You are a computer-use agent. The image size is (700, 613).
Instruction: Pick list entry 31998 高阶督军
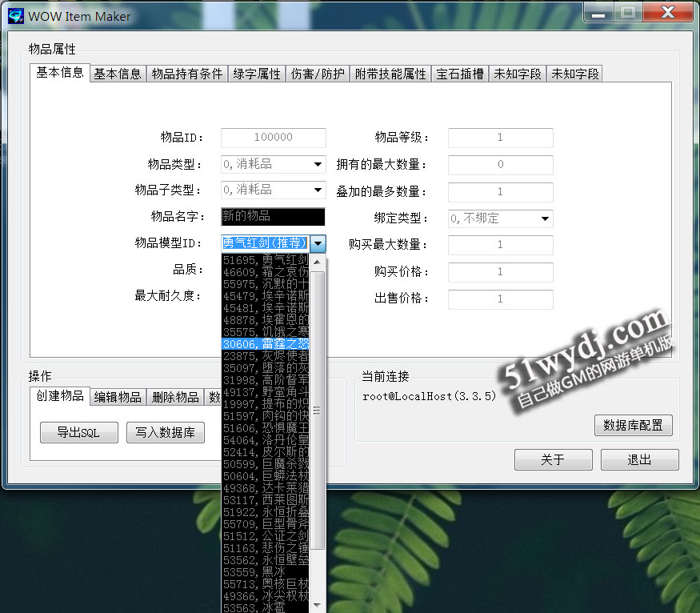(x=265, y=380)
